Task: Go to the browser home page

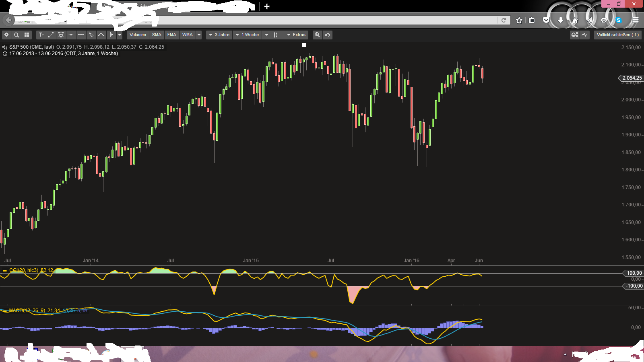Action: [575, 20]
